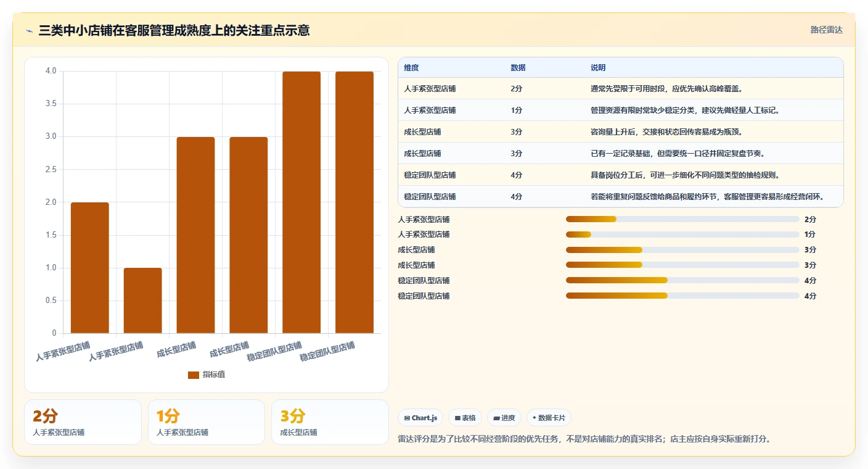Image resolution: width=868 pixels, height=469 pixels.
Task: Click the 2.5 tick label on the y-axis
Action: coord(51,170)
